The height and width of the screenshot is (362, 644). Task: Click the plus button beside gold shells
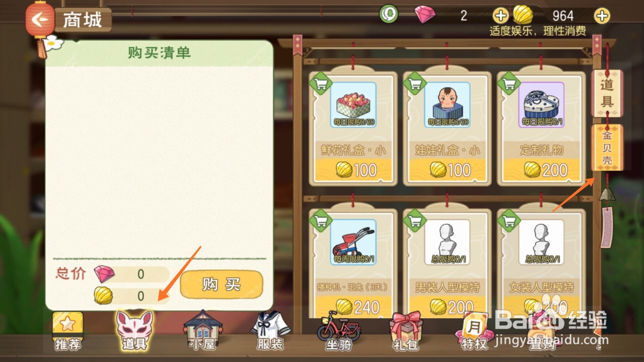[602, 16]
